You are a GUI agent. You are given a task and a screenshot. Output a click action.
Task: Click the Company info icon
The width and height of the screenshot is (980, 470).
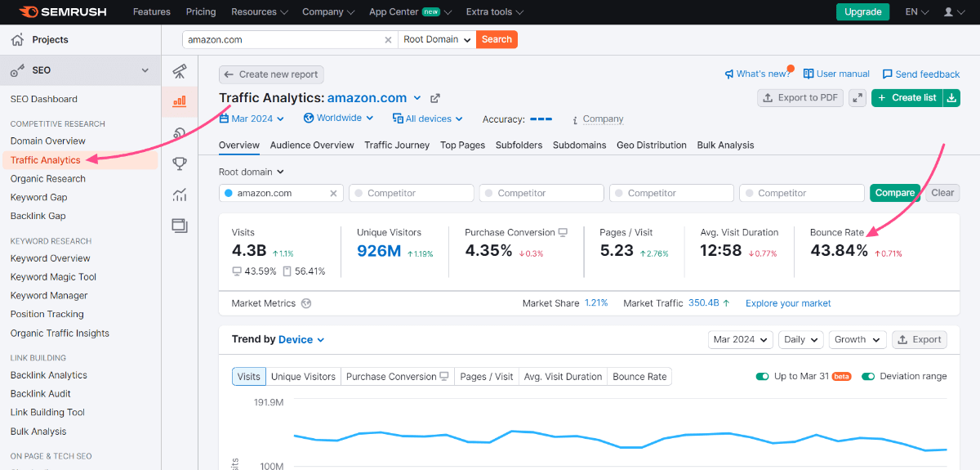(575, 119)
